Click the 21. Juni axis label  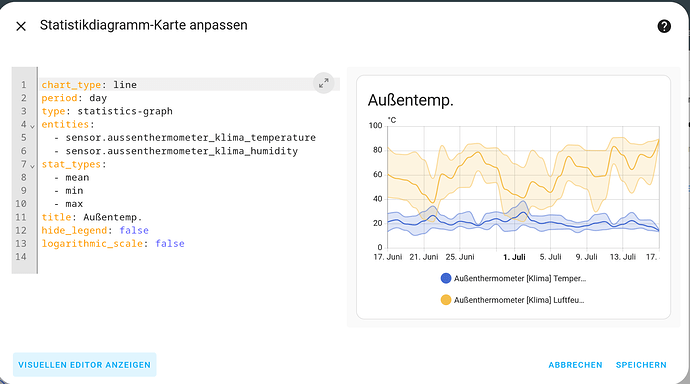coord(424,257)
